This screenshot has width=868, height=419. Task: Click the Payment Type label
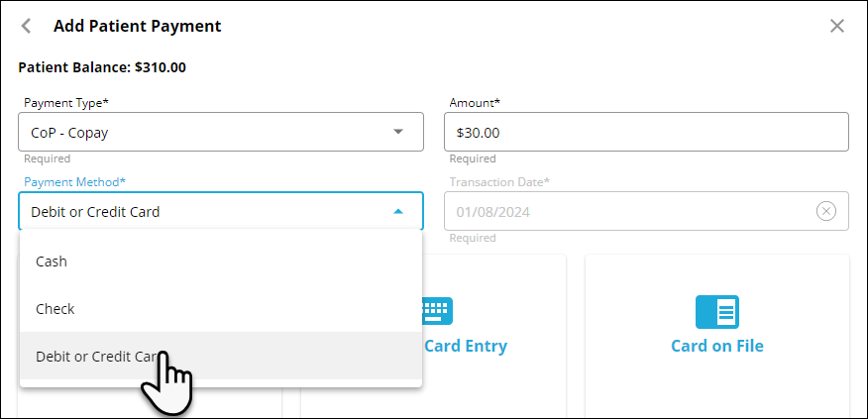point(66,102)
